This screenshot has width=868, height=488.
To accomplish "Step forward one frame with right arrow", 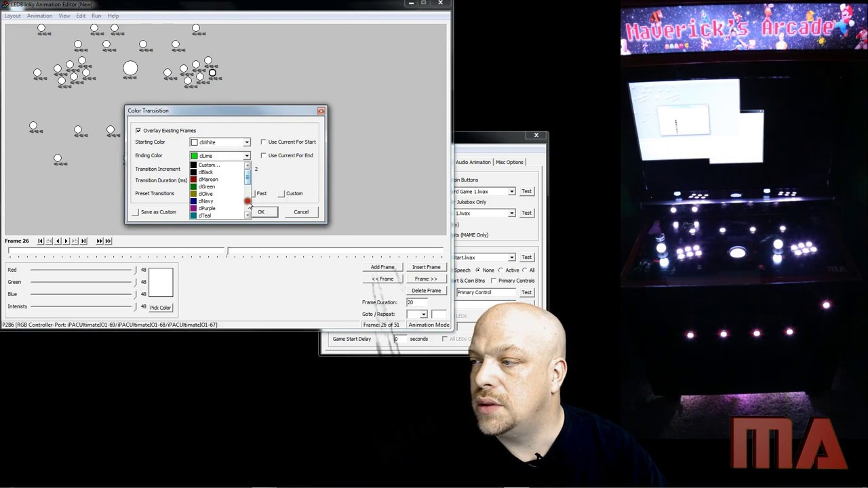I will (66, 241).
